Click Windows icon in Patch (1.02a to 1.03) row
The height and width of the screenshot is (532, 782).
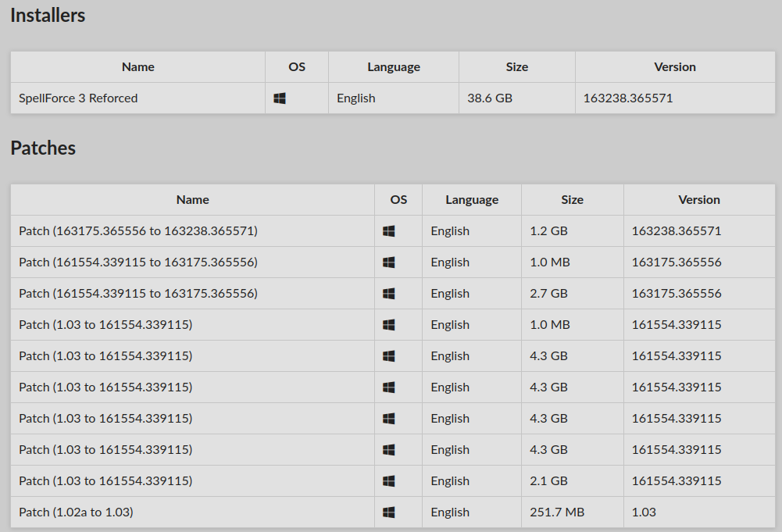[x=388, y=512]
